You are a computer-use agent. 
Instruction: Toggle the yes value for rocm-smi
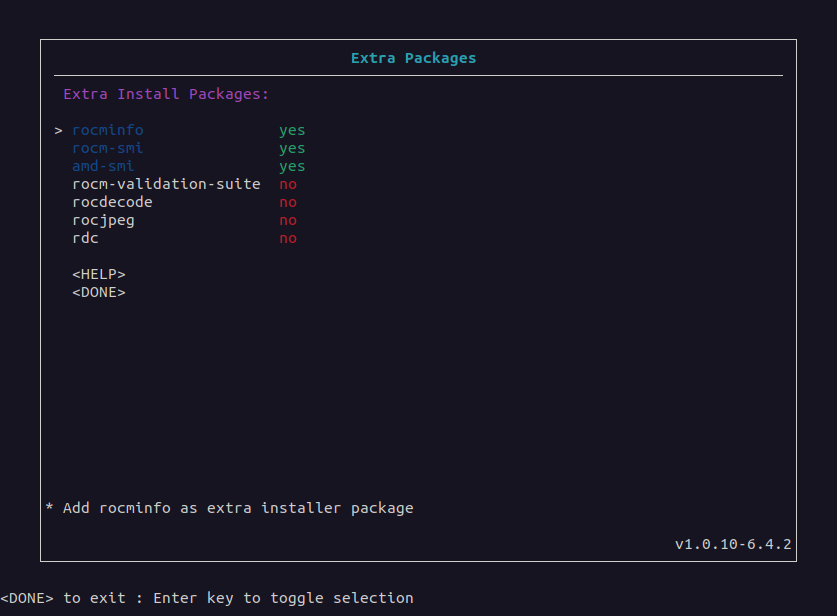(292, 148)
